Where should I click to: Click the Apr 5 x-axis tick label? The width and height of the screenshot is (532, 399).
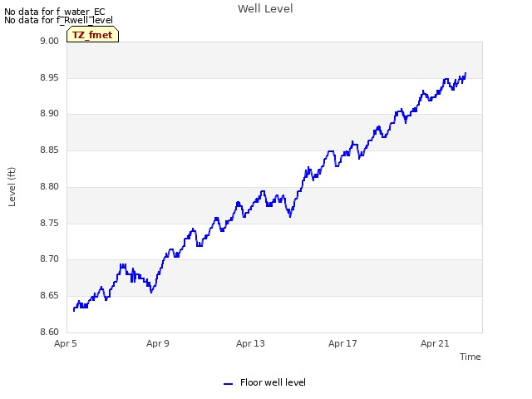66,343
